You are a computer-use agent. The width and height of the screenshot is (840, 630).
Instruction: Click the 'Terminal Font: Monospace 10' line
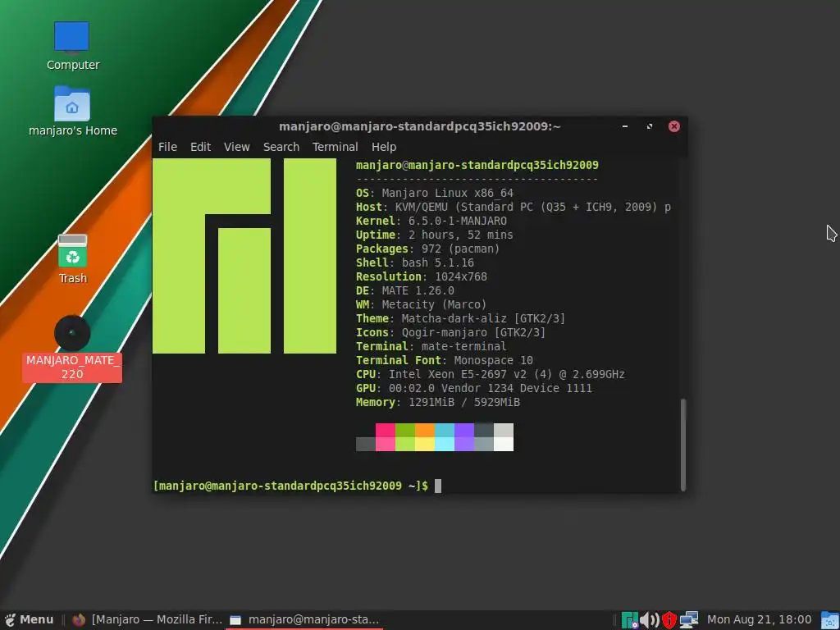point(444,360)
